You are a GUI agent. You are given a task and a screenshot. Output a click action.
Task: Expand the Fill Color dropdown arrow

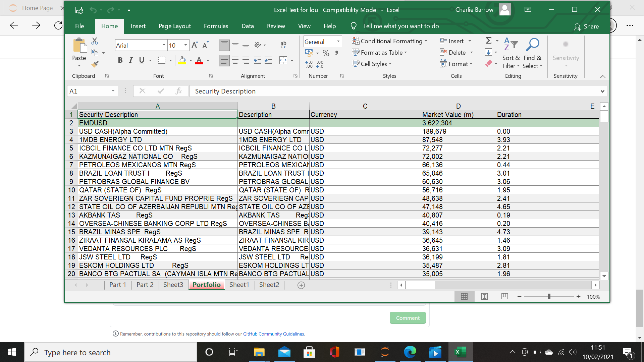pyautogui.click(x=190, y=61)
